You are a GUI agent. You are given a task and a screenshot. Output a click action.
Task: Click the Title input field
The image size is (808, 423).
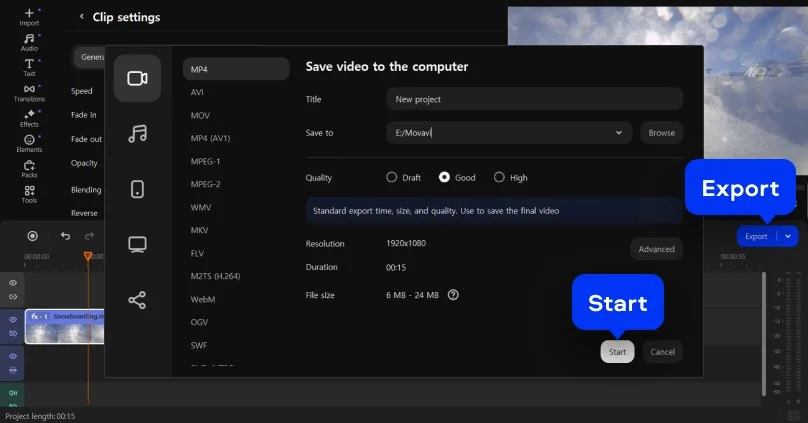533,99
